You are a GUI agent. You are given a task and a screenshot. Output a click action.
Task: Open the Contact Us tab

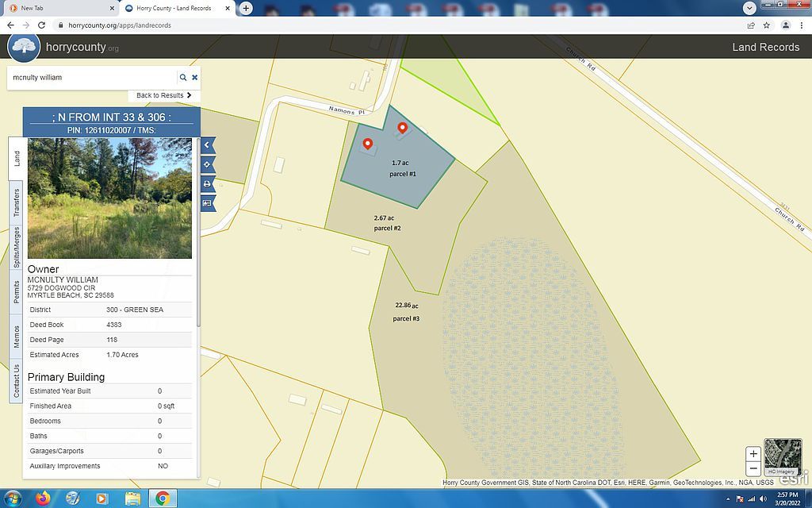coord(16,381)
